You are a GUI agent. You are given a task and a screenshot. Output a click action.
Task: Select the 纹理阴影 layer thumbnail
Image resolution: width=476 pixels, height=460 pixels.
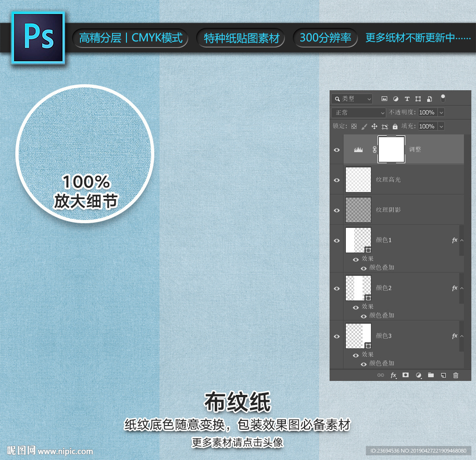pyautogui.click(x=358, y=210)
